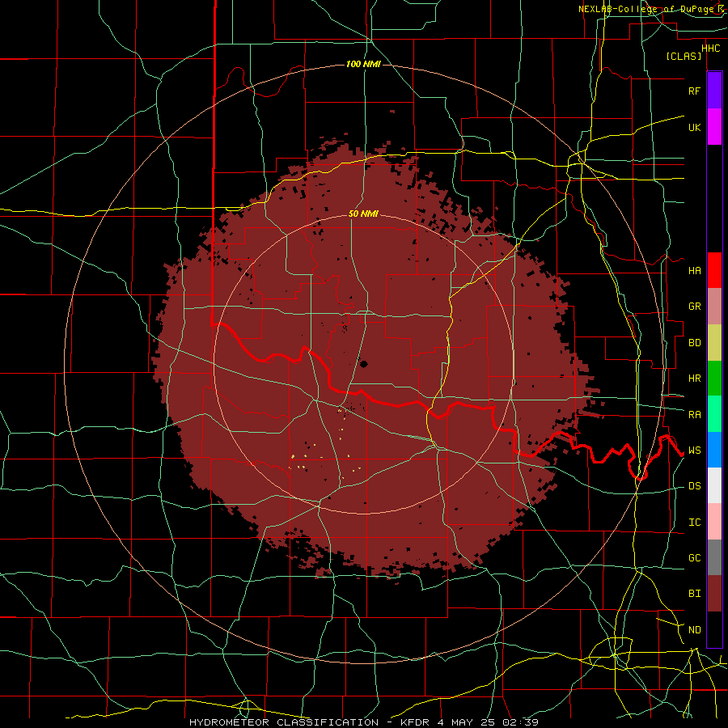Select the IC pink legend swatch

pos(714,522)
